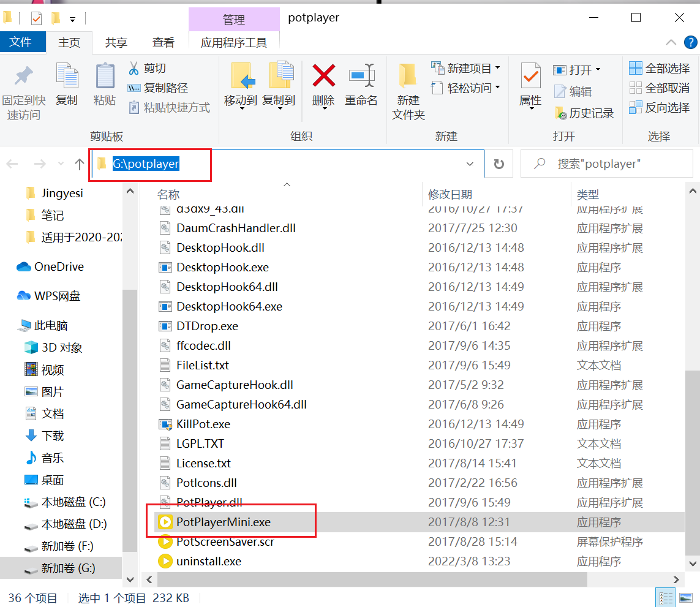Click the Pin to Quick access icon
This screenshot has width=700, height=607.
pyautogui.click(x=24, y=75)
